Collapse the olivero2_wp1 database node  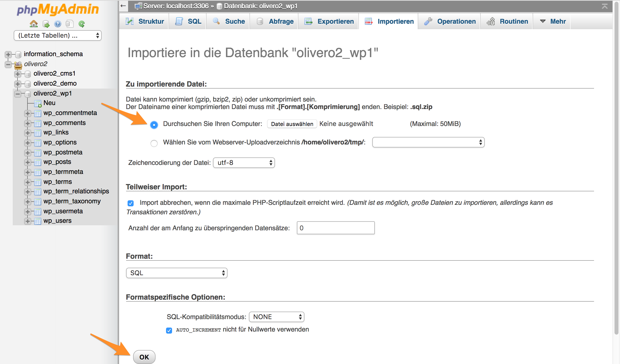point(17,94)
